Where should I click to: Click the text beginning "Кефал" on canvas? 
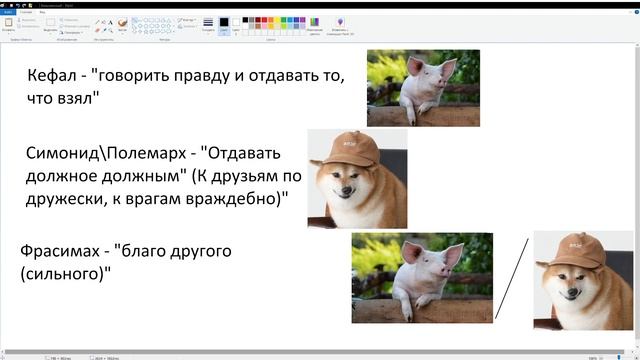point(186,87)
